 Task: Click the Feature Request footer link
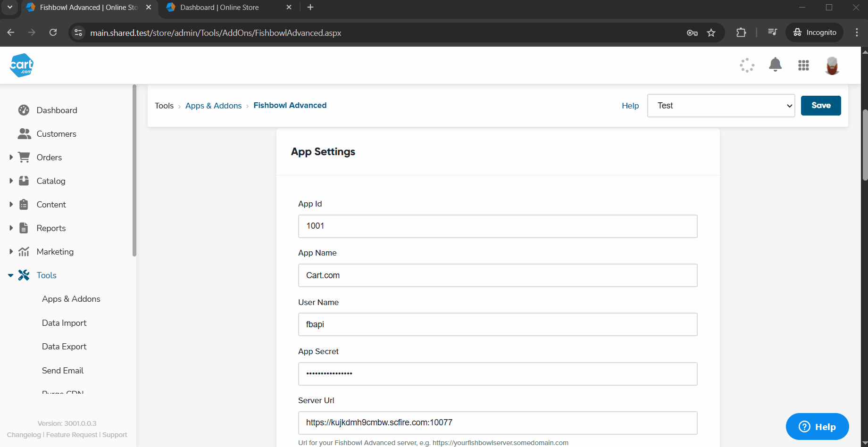[x=72, y=435]
